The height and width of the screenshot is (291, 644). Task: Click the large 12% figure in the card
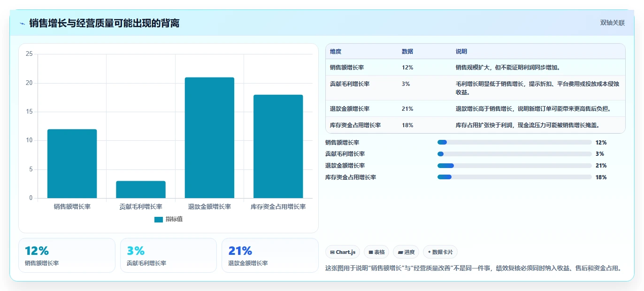point(37,251)
